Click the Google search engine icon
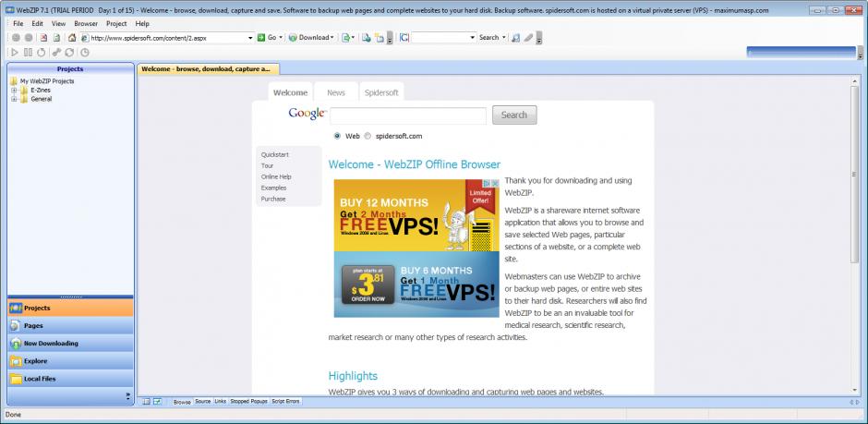This screenshot has height=424, width=868. (x=404, y=38)
